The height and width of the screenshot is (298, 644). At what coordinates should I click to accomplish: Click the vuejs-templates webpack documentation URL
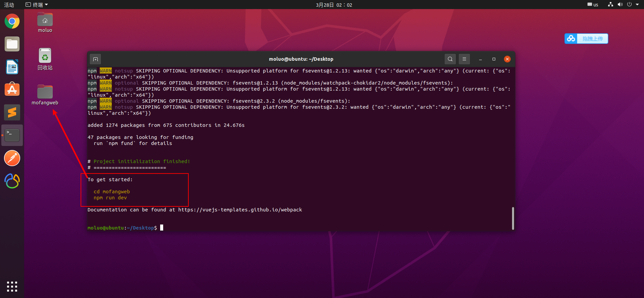(x=240, y=210)
